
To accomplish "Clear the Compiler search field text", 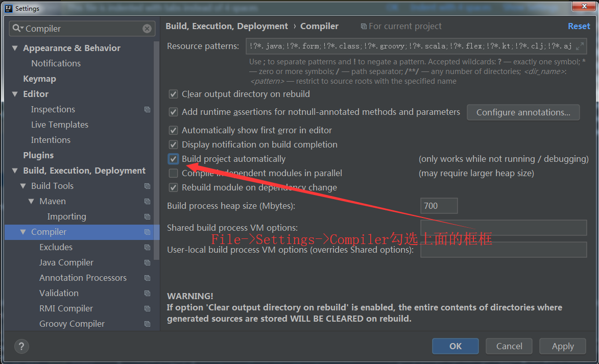I will point(147,29).
